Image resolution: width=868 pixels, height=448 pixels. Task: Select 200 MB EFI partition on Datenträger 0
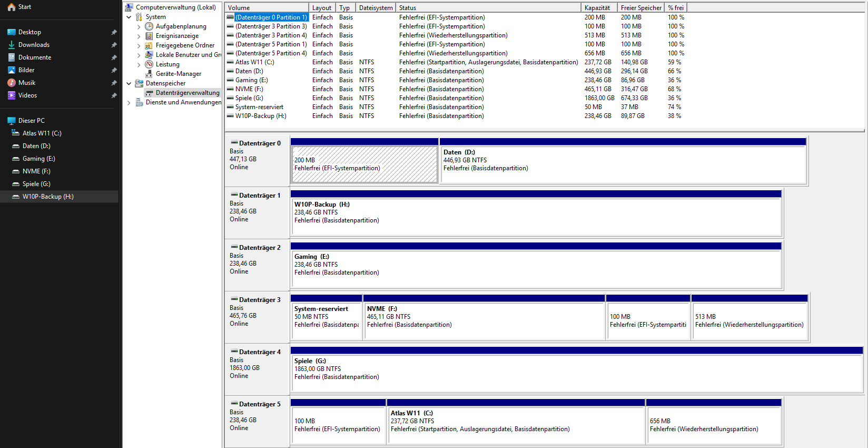[x=364, y=161]
